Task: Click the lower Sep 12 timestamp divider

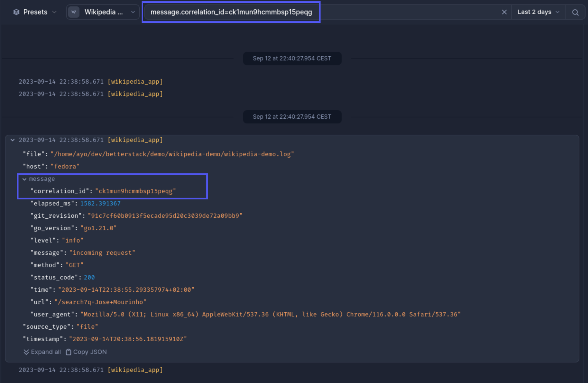Action: [x=292, y=117]
